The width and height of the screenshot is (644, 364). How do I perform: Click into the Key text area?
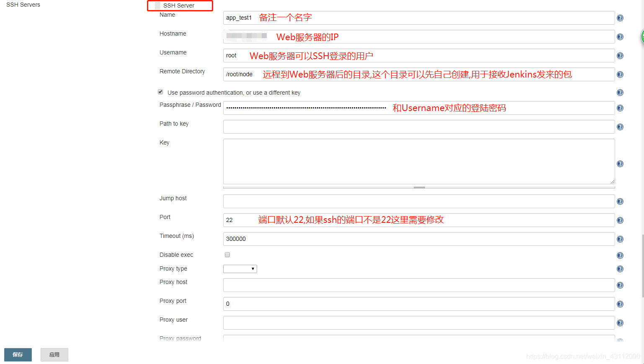pos(419,161)
